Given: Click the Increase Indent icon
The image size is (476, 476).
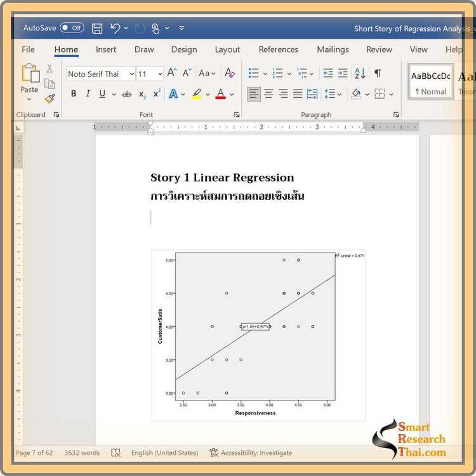Looking at the screenshot, I should (343, 73).
